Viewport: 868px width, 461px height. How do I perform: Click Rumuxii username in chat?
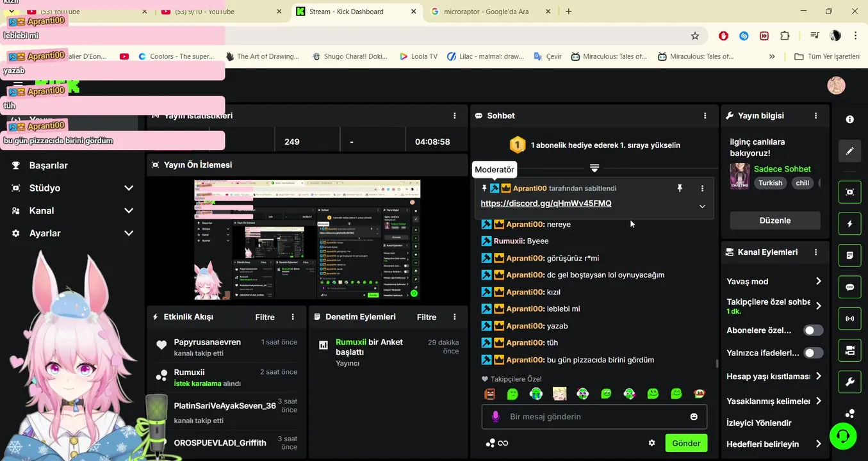pos(509,241)
